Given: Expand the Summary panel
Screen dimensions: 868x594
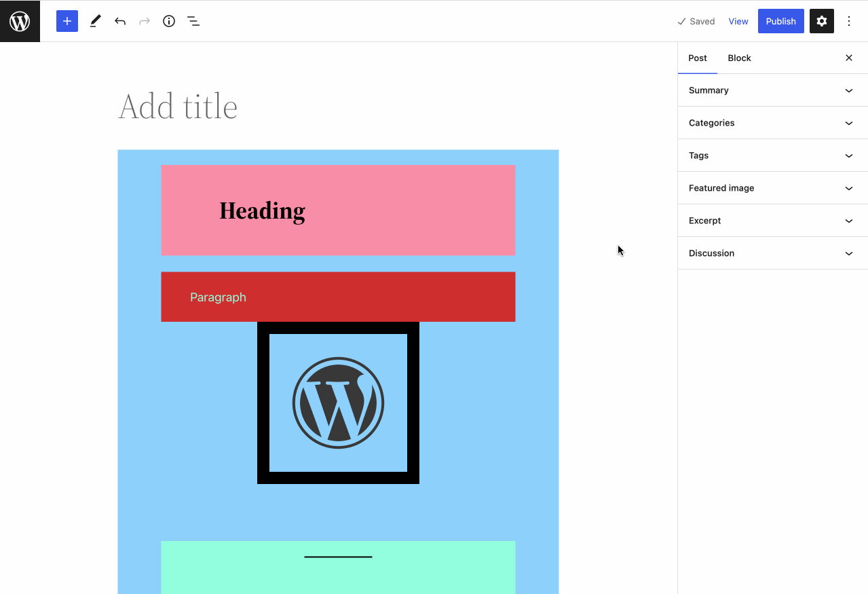Looking at the screenshot, I should pos(773,90).
